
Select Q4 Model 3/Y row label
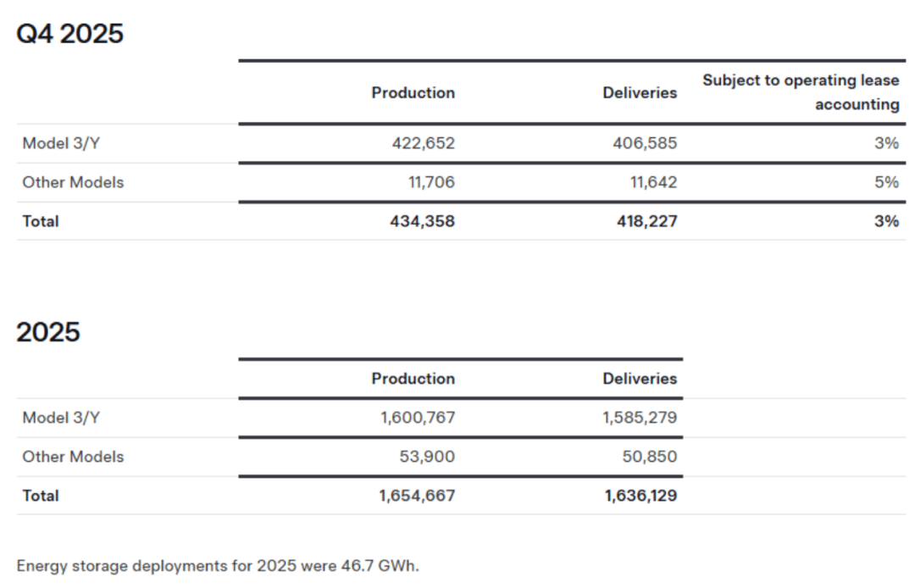[61, 143]
